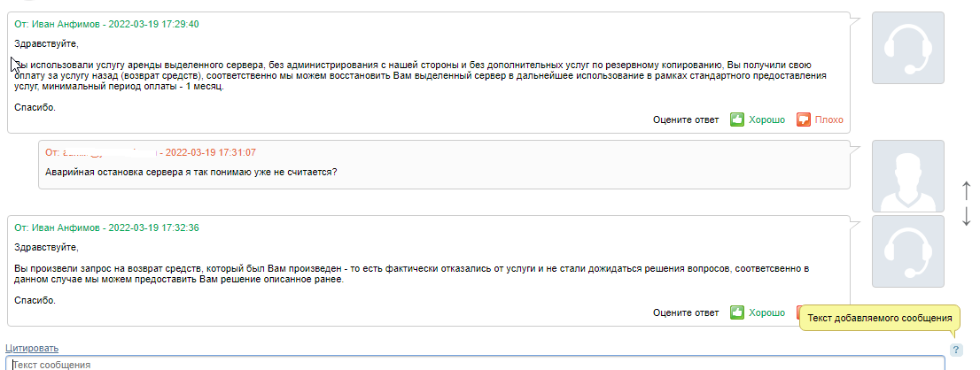This screenshot has height=370, width=980.
Task: Click thumbs-up icon on 17:32:36 reply
Action: (737, 312)
